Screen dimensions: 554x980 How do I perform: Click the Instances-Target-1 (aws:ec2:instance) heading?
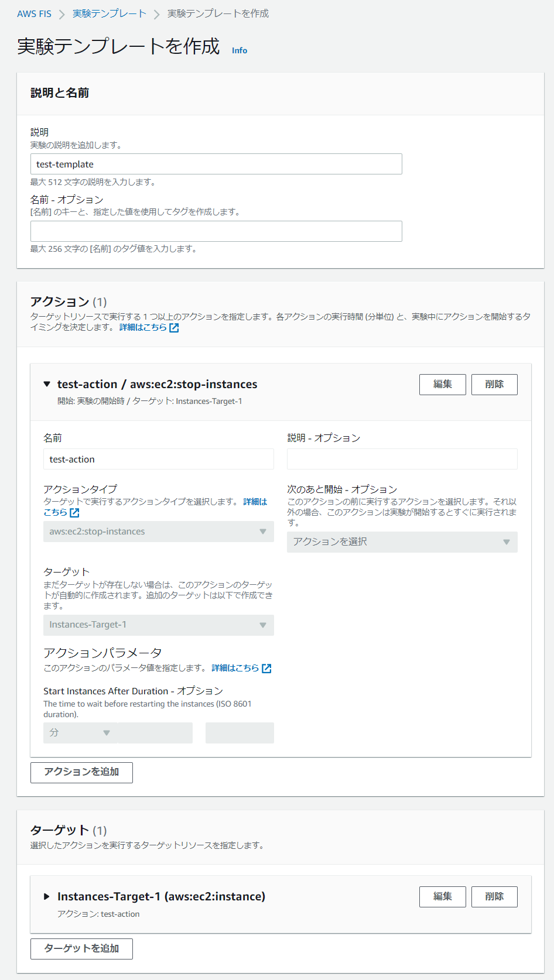point(161,896)
